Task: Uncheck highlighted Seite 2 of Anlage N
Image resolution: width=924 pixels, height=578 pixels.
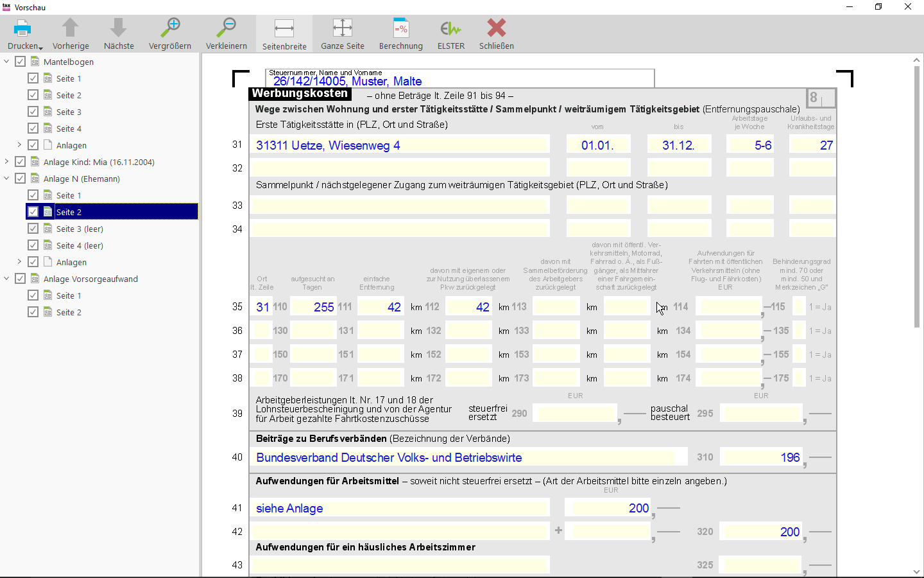Action: click(33, 212)
